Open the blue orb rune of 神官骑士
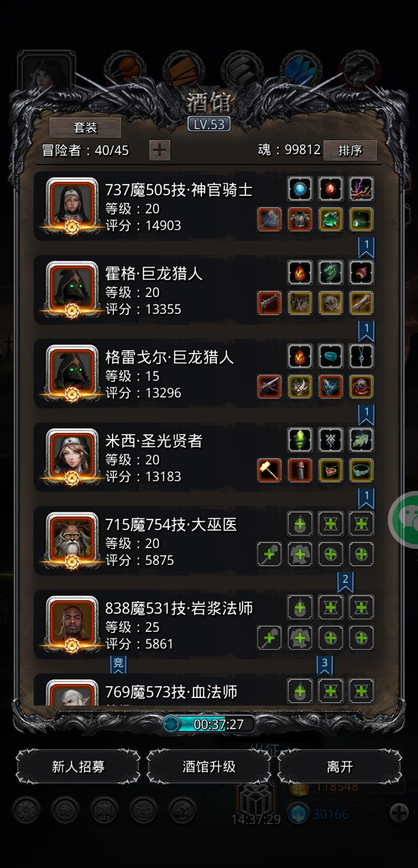The width and height of the screenshot is (418, 868). point(300,189)
